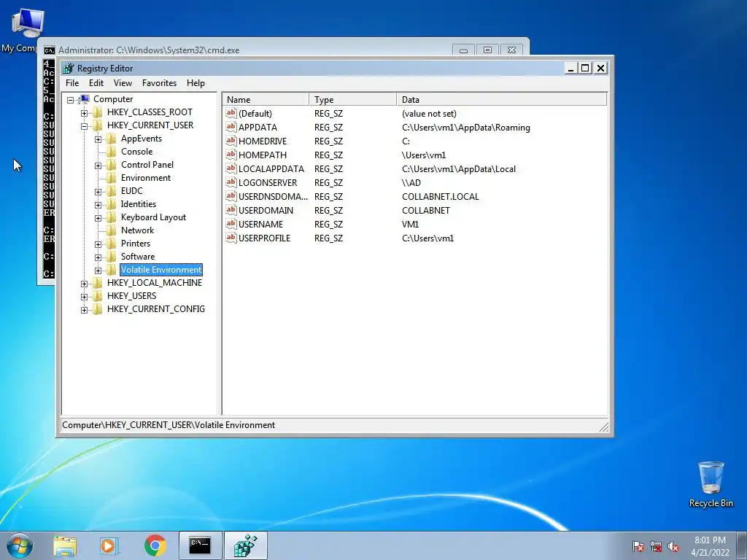Expand the Printers key
This screenshot has width=747, height=560.
(x=98, y=244)
